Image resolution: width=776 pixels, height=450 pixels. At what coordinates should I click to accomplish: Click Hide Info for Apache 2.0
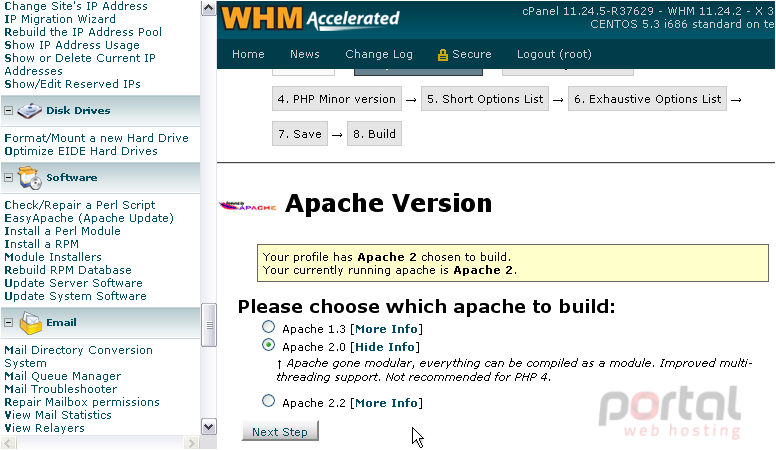(385, 347)
